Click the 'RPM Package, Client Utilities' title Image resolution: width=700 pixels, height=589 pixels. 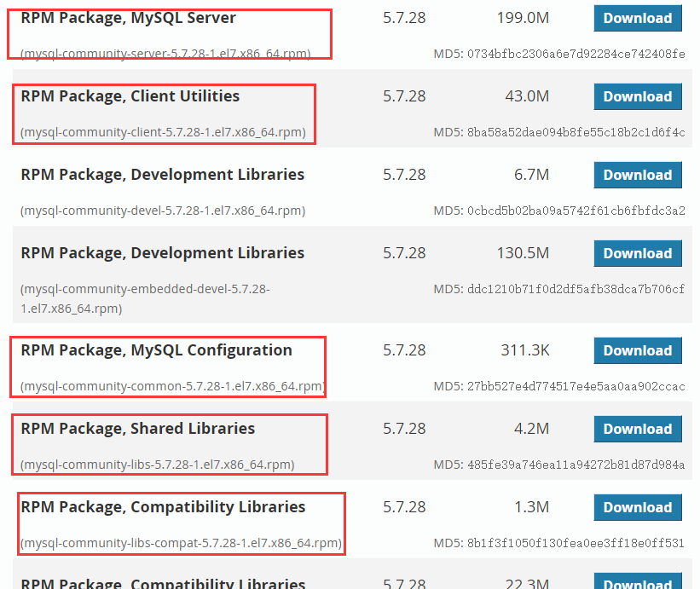click(130, 96)
